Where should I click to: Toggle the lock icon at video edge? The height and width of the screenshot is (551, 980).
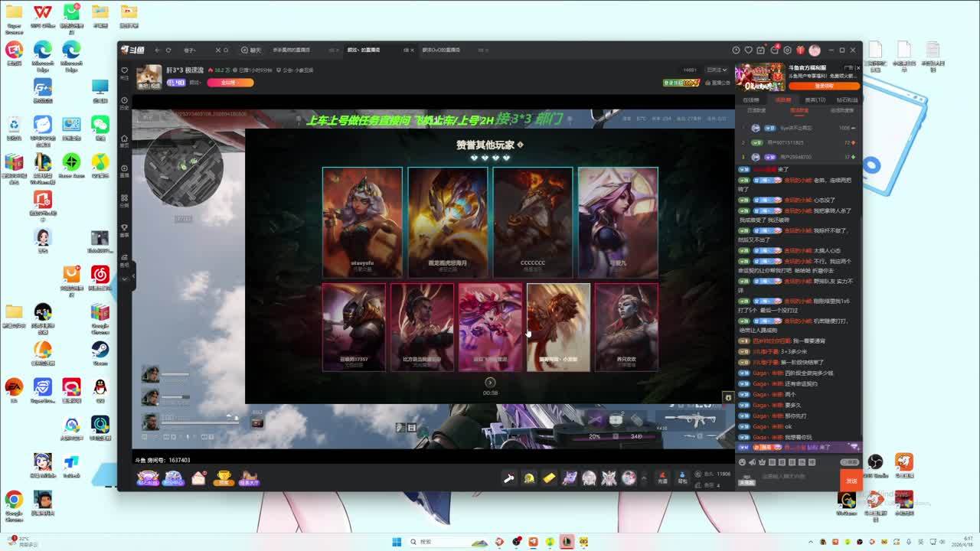point(728,397)
